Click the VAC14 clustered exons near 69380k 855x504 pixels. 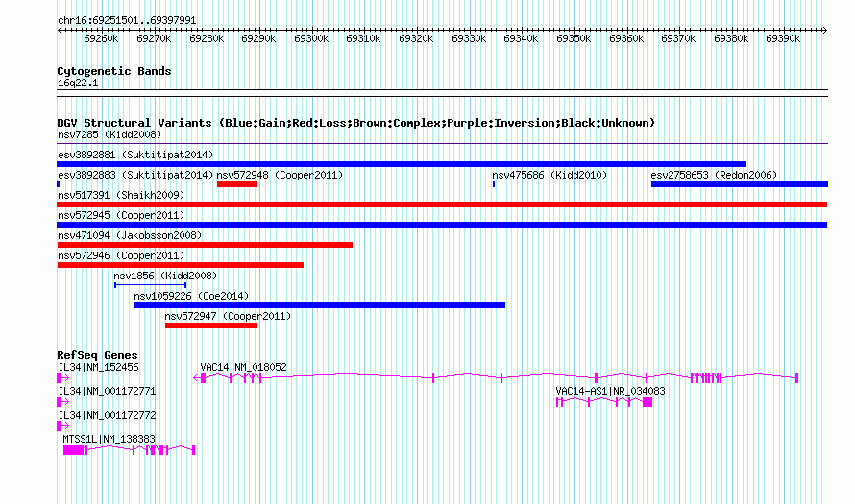click(x=706, y=378)
